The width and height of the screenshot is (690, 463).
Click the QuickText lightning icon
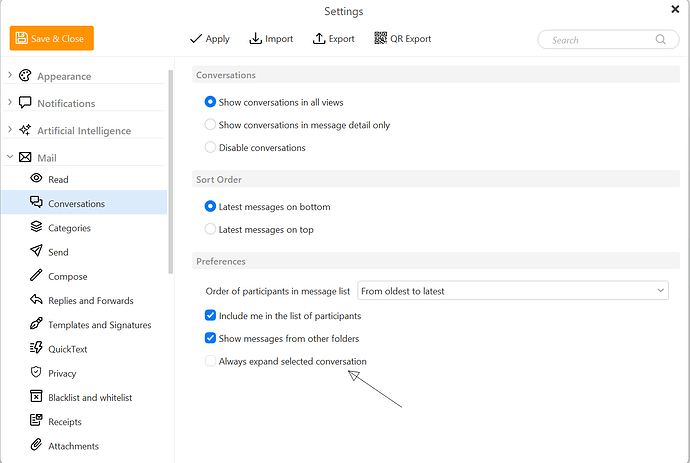[x=36, y=348]
